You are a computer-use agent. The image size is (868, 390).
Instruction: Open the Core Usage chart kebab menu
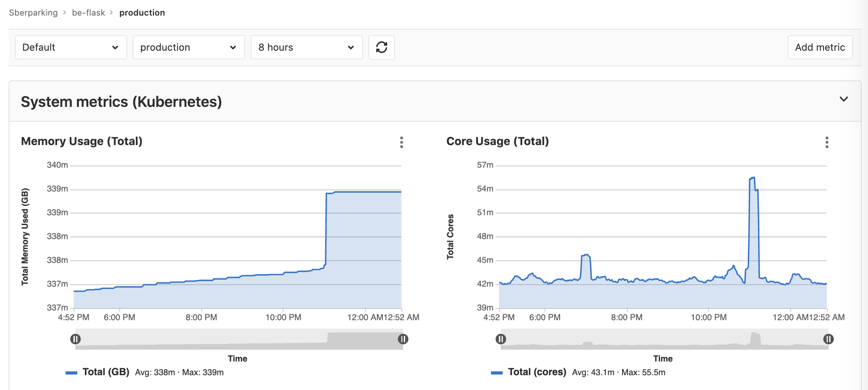(x=827, y=143)
